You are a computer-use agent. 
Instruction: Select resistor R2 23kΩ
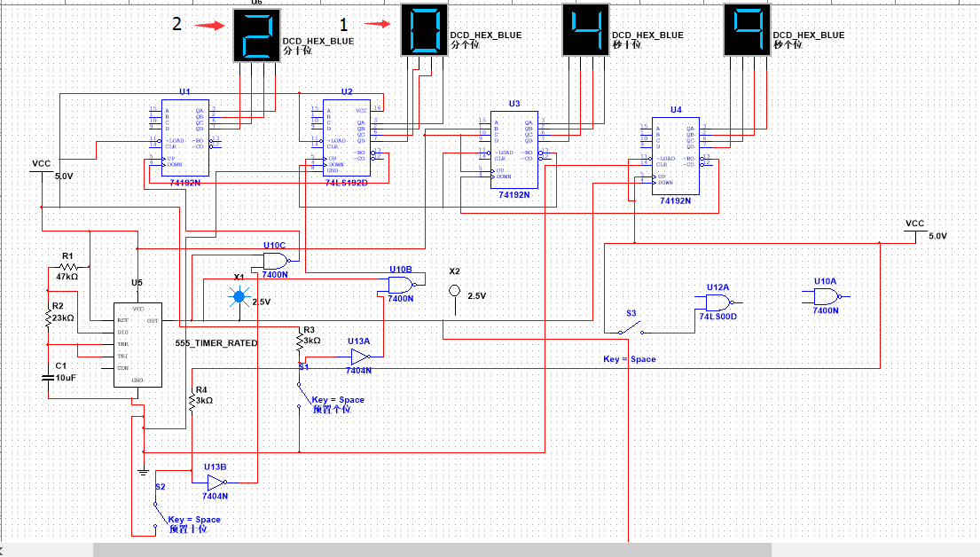tap(48, 317)
